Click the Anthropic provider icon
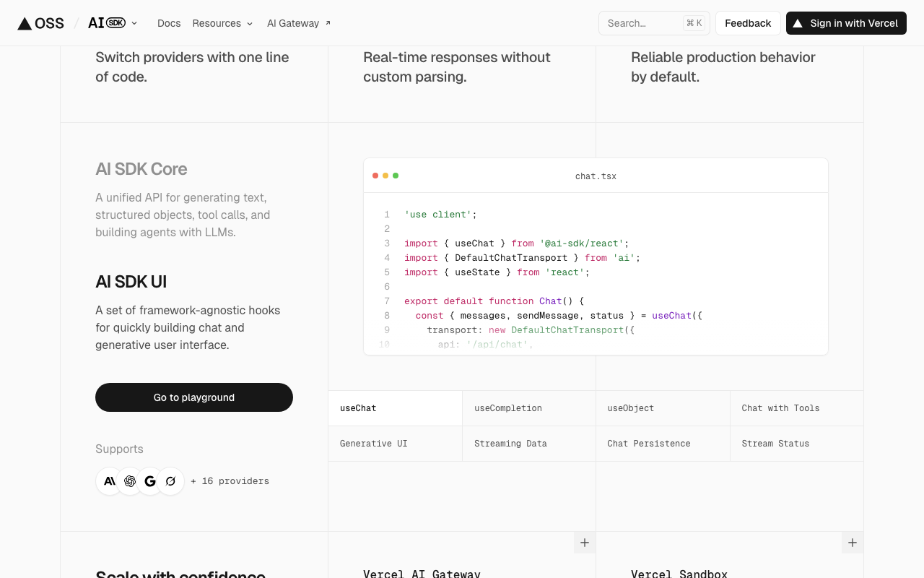 pyautogui.click(x=110, y=481)
